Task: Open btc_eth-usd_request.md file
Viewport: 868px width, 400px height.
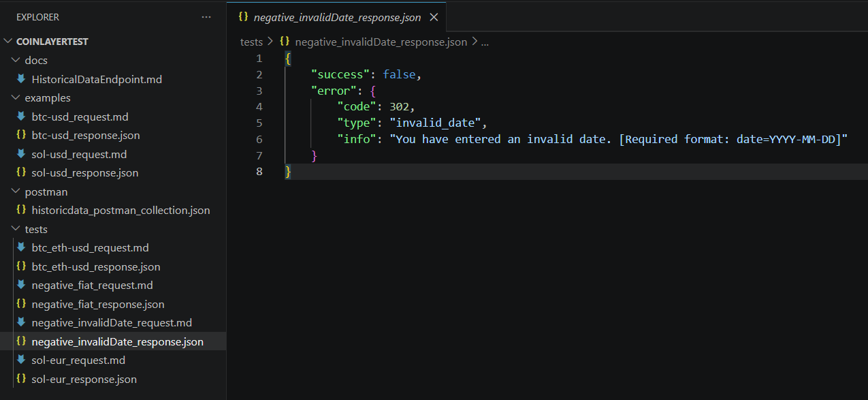Action: tap(91, 248)
